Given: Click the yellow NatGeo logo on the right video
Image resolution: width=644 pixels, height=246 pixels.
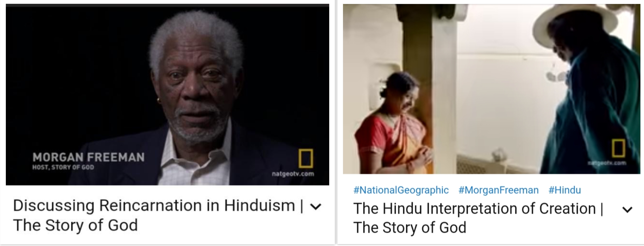Looking at the screenshot, I should pos(618,148).
